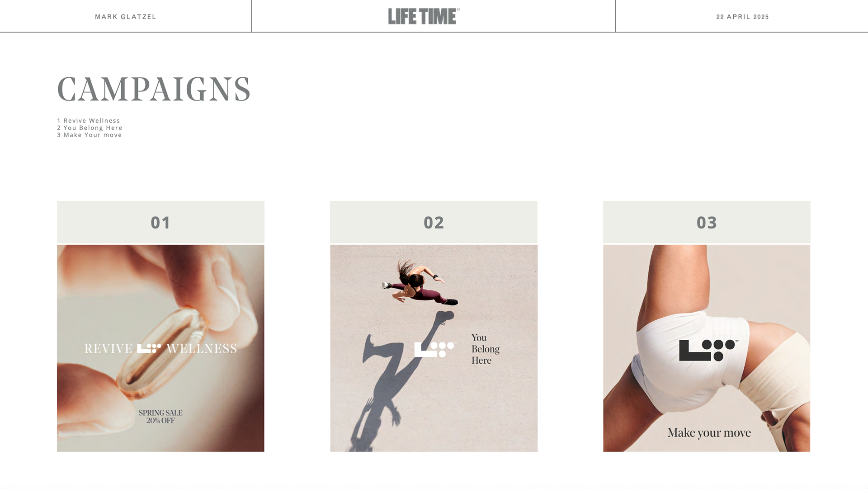This screenshot has width=868, height=489.
Task: Select the 03 campaign header tile
Action: point(707,222)
